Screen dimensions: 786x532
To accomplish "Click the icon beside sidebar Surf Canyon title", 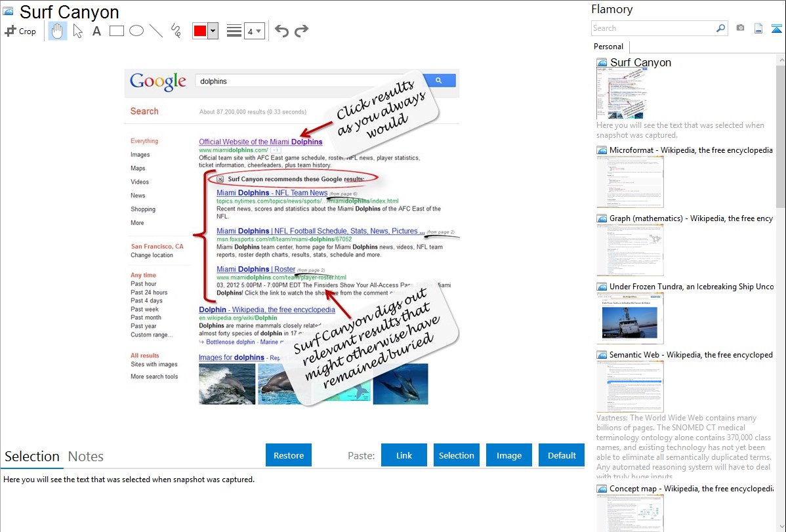I will pos(602,62).
